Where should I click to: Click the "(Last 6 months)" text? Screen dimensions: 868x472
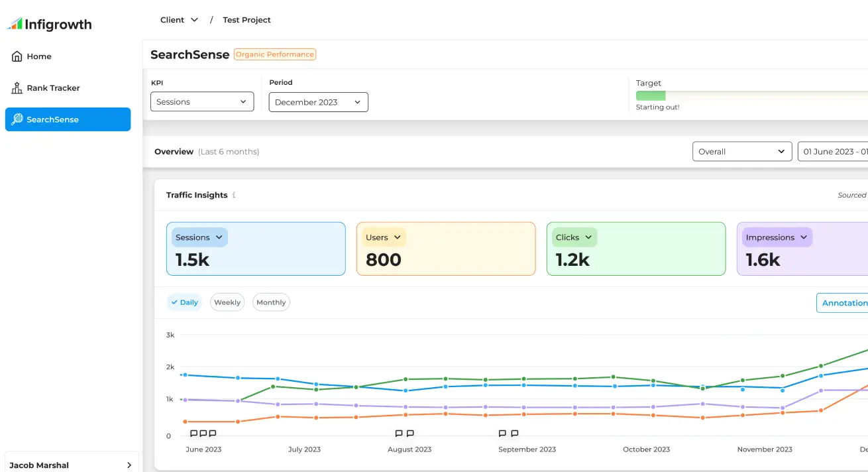point(229,152)
